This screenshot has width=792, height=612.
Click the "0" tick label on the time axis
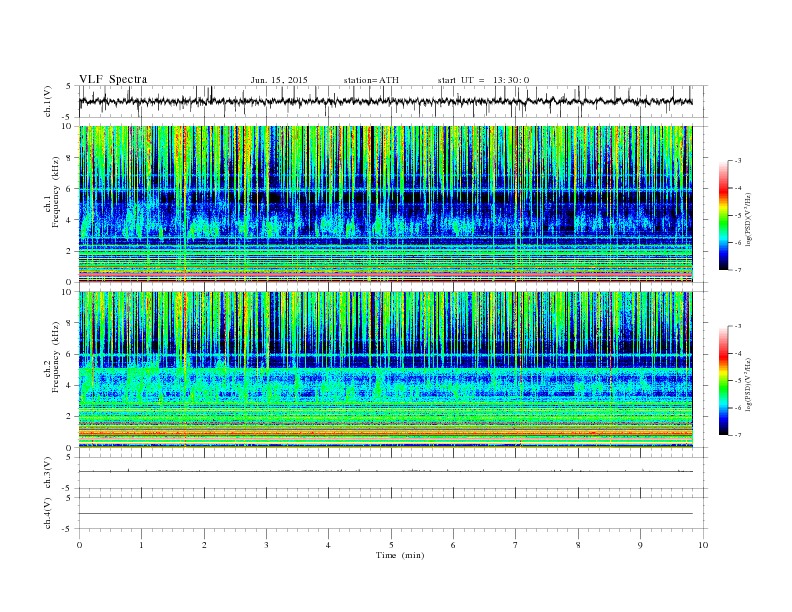79,545
